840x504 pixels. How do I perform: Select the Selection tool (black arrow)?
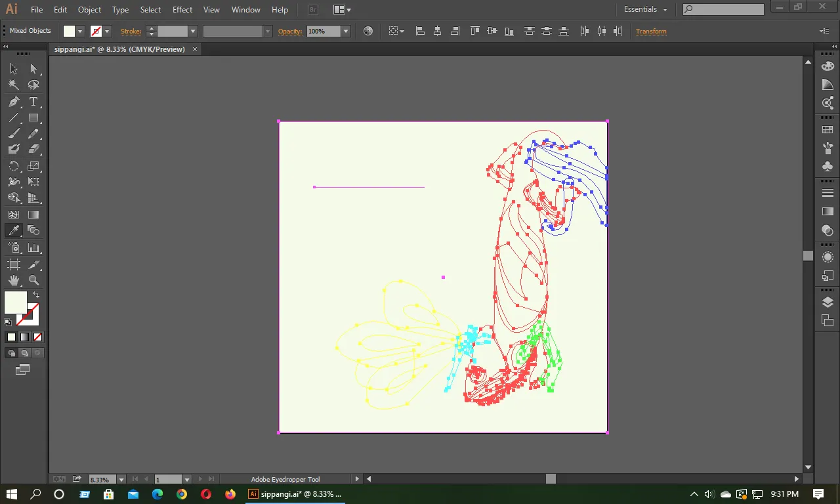click(14, 69)
